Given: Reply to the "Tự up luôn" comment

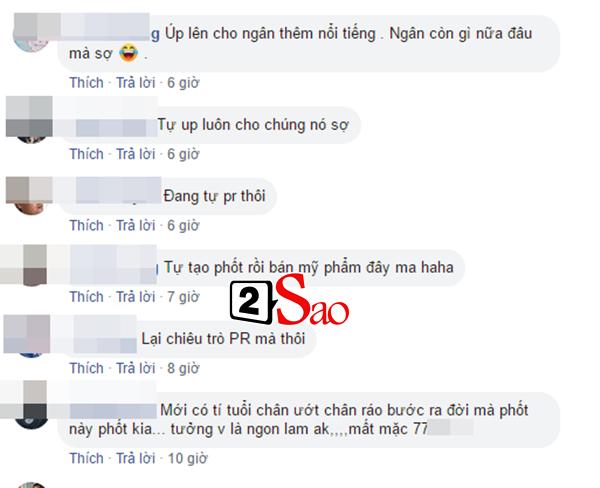Looking at the screenshot, I should tap(136, 154).
